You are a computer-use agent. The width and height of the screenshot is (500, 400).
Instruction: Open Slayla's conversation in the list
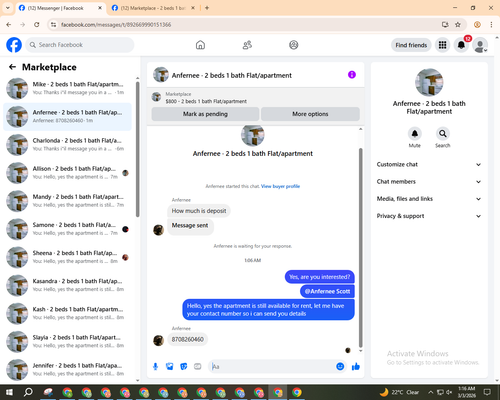coord(67,342)
